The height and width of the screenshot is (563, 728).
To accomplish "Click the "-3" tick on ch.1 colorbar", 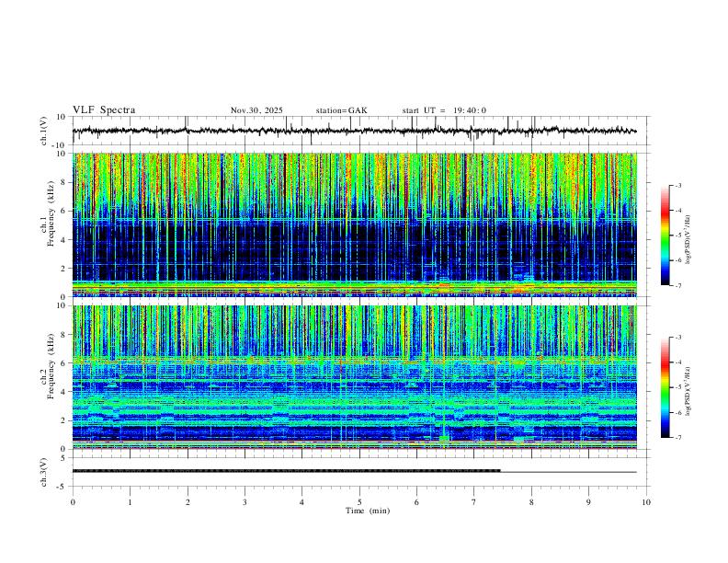I will coord(677,185).
